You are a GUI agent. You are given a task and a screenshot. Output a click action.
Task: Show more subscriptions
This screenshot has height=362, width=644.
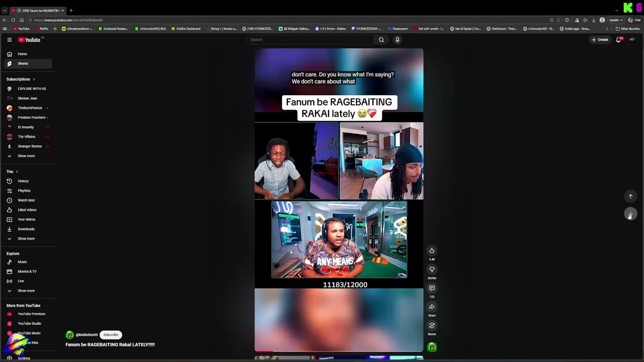26,156
